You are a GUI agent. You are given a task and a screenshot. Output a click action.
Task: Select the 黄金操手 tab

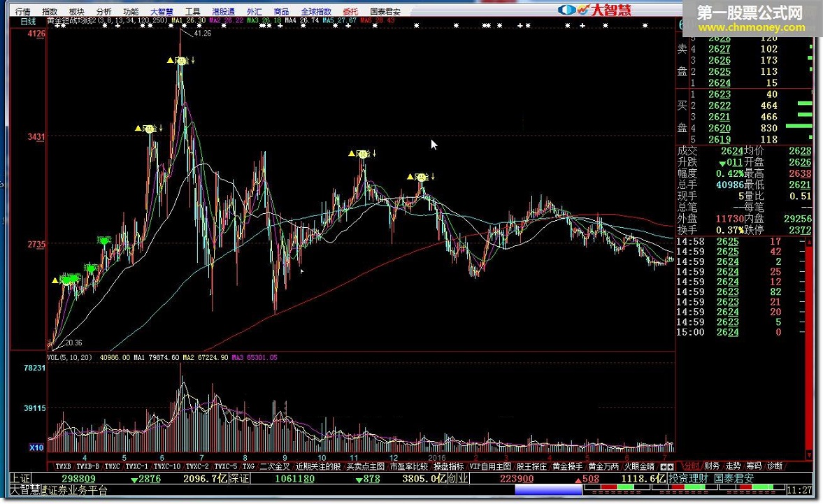pos(567,466)
